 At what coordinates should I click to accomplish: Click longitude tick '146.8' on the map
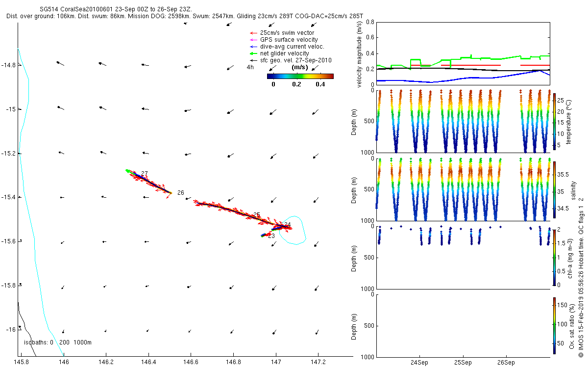pos(233,362)
